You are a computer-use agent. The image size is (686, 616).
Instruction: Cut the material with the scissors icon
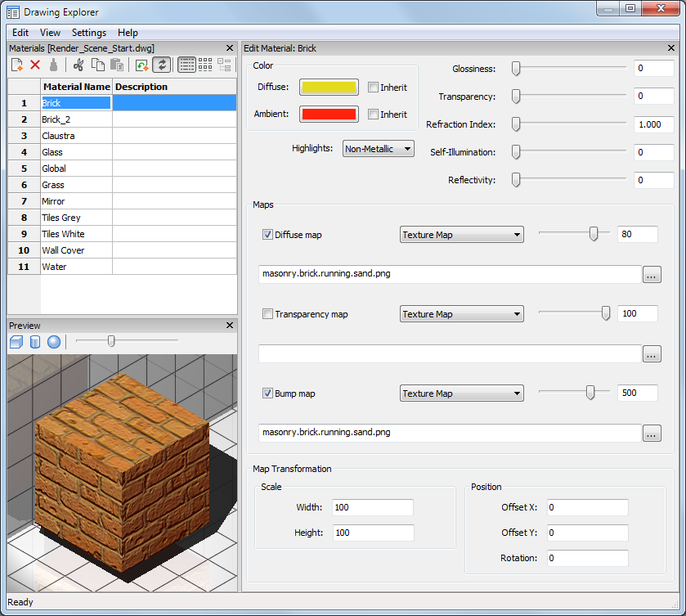click(x=78, y=65)
